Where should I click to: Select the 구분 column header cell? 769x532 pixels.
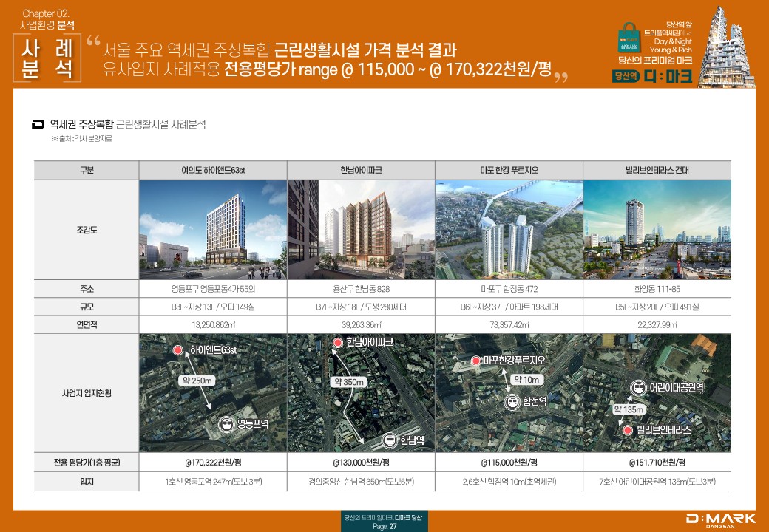click(x=87, y=171)
